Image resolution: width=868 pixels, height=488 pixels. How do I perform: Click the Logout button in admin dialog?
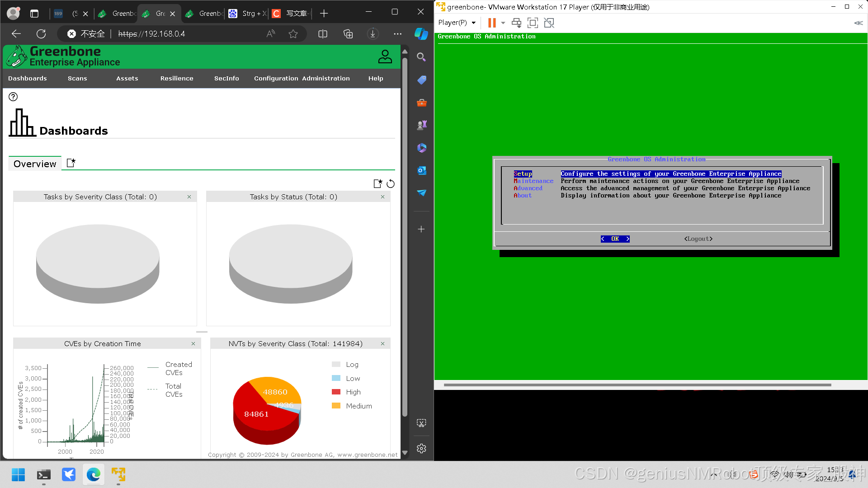tap(698, 239)
